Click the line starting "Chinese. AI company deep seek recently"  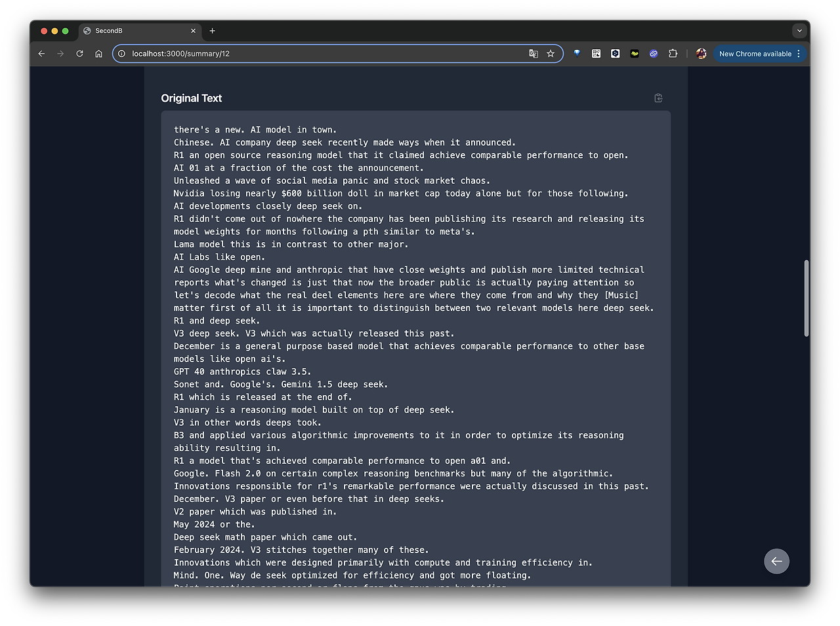tap(345, 142)
